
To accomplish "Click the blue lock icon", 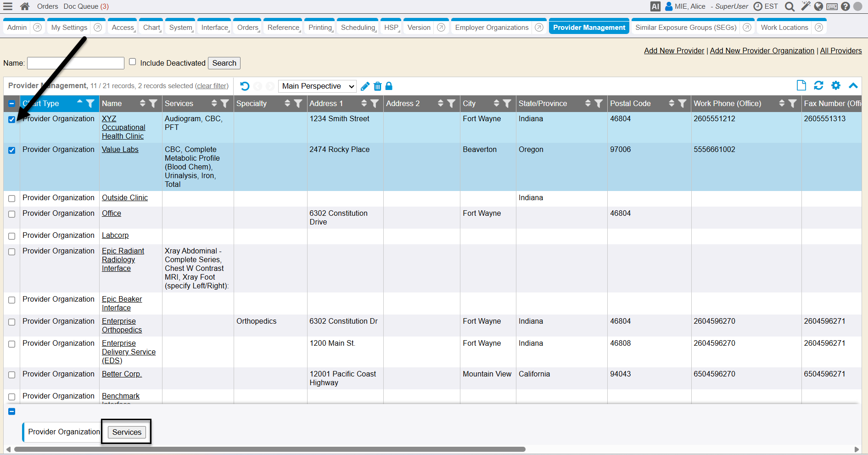I will point(389,86).
